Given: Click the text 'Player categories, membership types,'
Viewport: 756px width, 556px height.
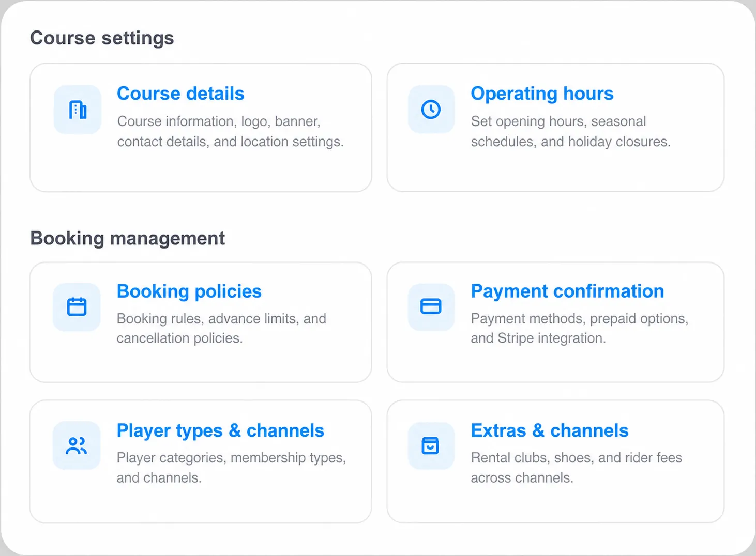Looking at the screenshot, I should click(x=231, y=458).
